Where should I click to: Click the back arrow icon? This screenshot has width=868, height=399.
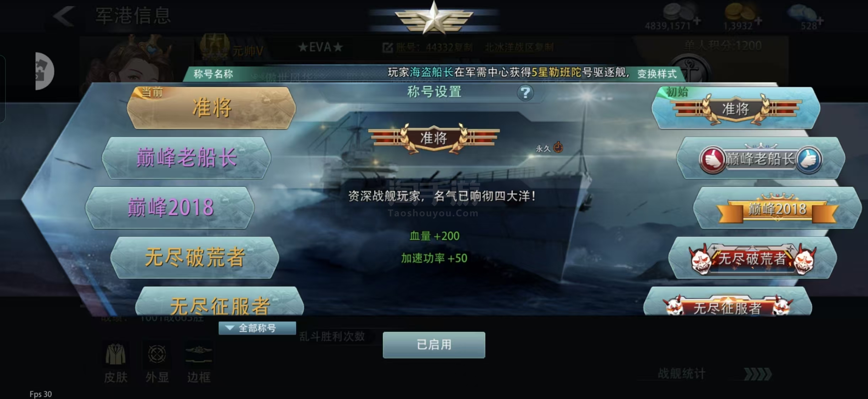point(63,16)
